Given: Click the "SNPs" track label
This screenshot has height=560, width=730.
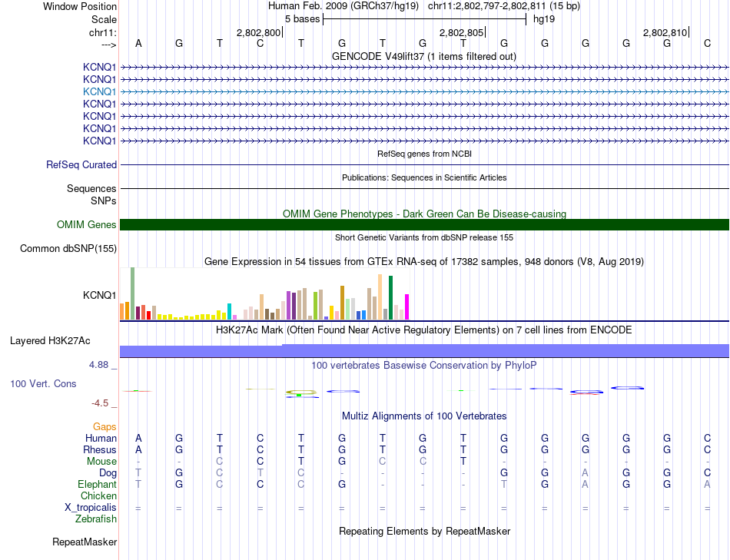Looking at the screenshot, I should (104, 200).
